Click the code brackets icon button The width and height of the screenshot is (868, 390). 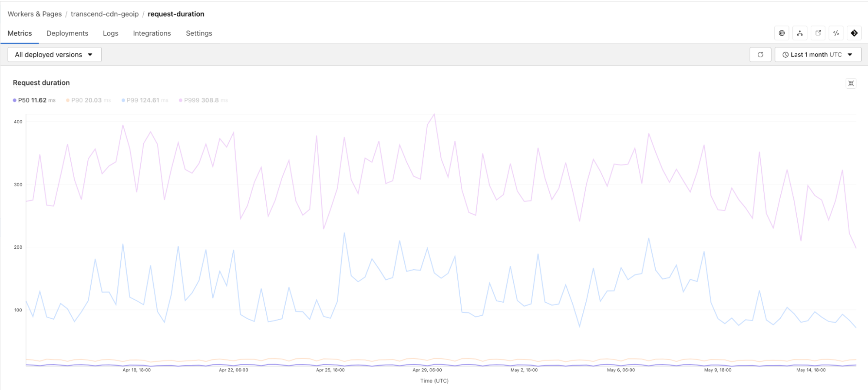[836, 33]
